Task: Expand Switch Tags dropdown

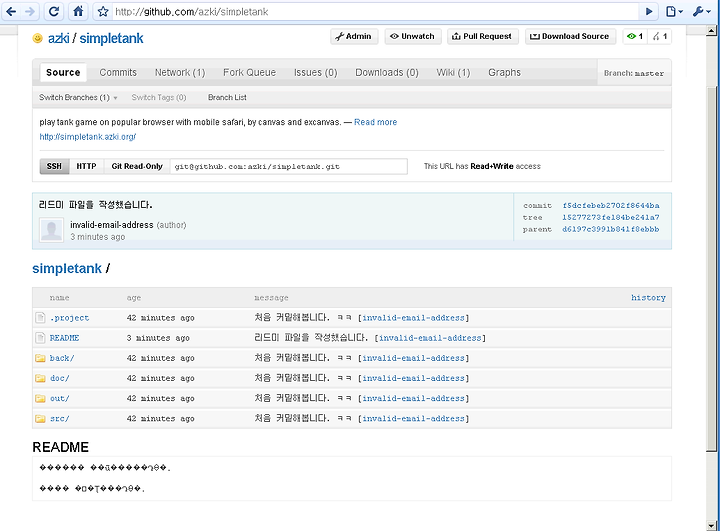Action: pyautogui.click(x=159, y=97)
